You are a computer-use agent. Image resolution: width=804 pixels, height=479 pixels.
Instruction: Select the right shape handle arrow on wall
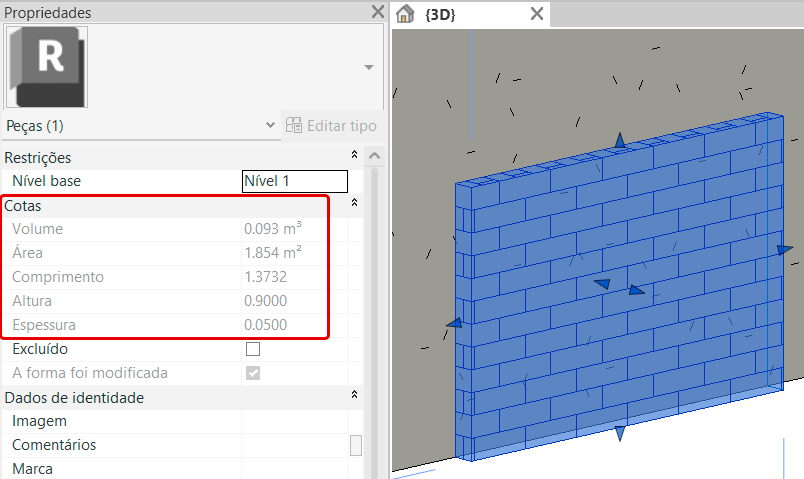pos(785,250)
